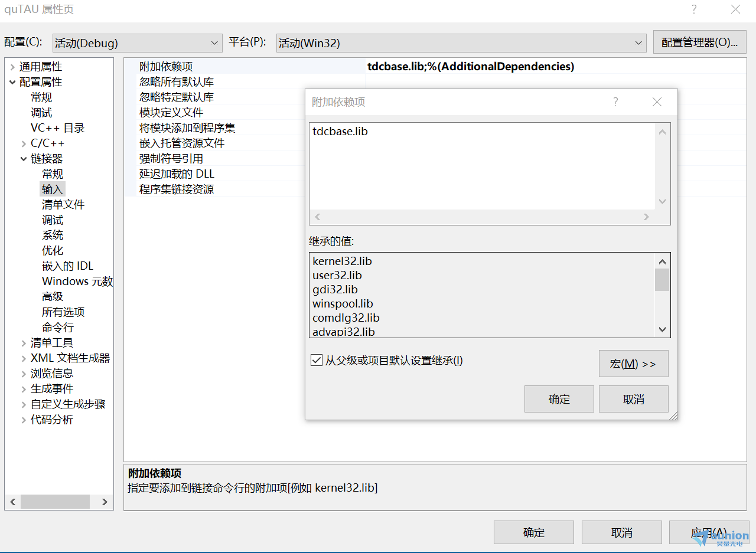Select the 将模块添加到程序集 property
Image resolution: width=756 pixels, height=553 pixels.
point(187,128)
